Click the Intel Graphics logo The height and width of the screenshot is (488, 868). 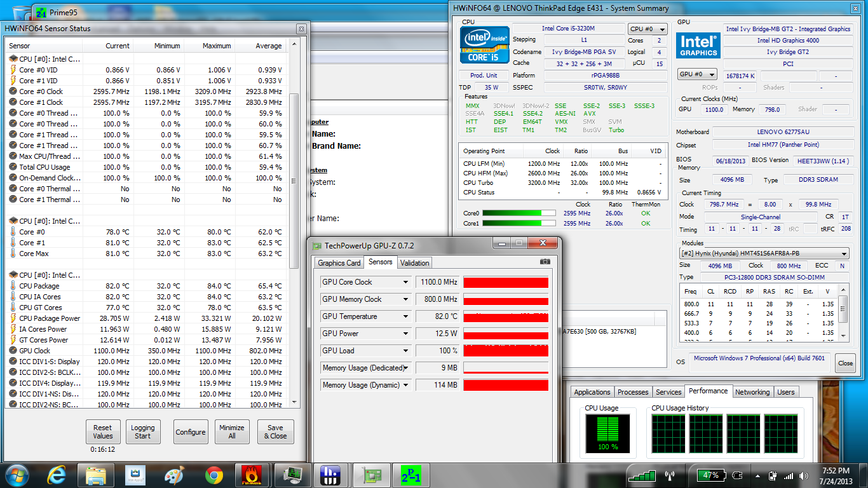698,46
